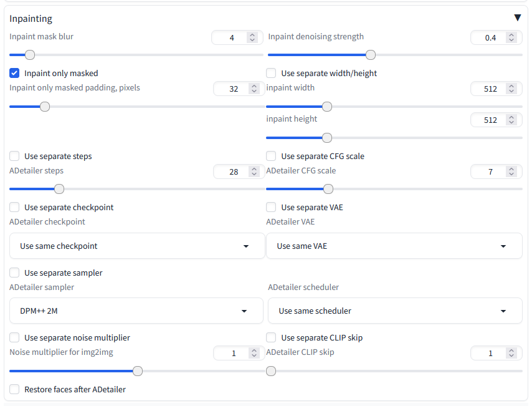Check Use separate noise multiplier

(x=14, y=337)
